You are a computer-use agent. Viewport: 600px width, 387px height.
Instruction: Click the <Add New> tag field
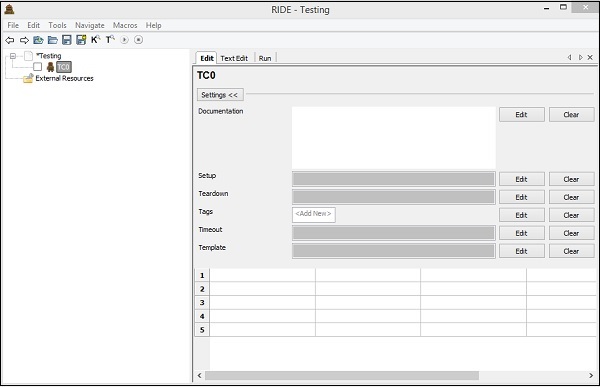pyautogui.click(x=314, y=214)
